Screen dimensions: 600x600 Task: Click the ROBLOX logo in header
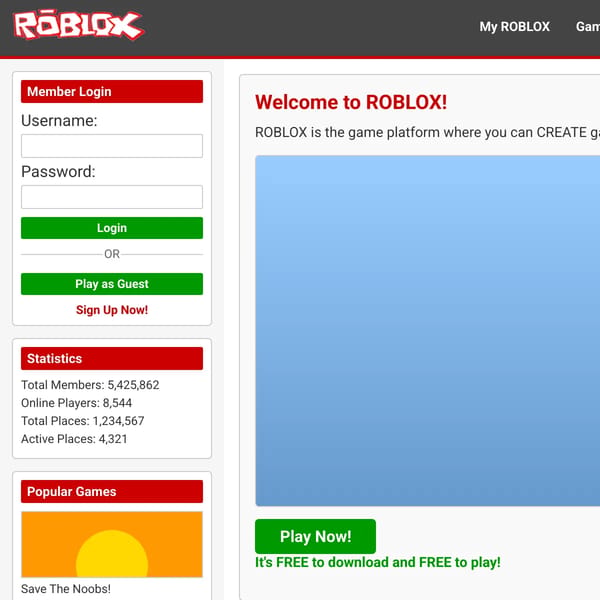pyautogui.click(x=79, y=25)
